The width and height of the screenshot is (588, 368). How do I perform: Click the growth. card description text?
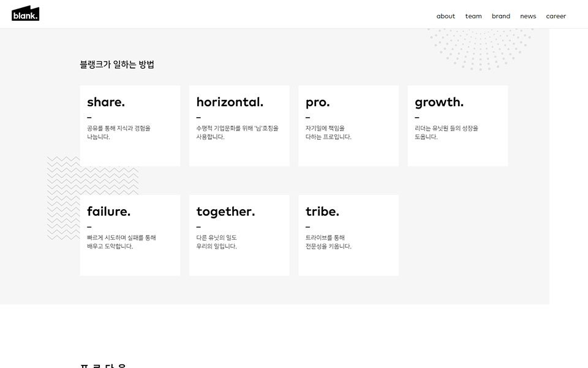[446, 132]
